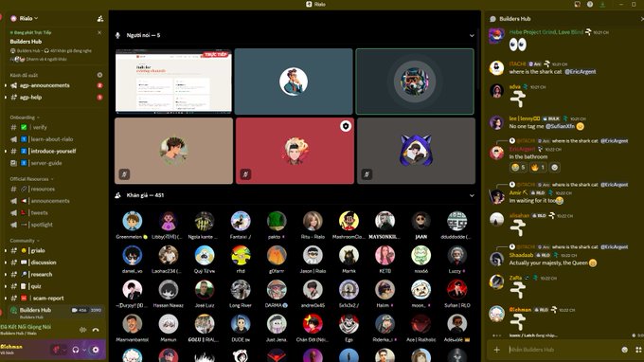The height and width of the screenshot is (362, 644).
Task: Open audience member Fantaist's avatar
Action: (x=241, y=221)
